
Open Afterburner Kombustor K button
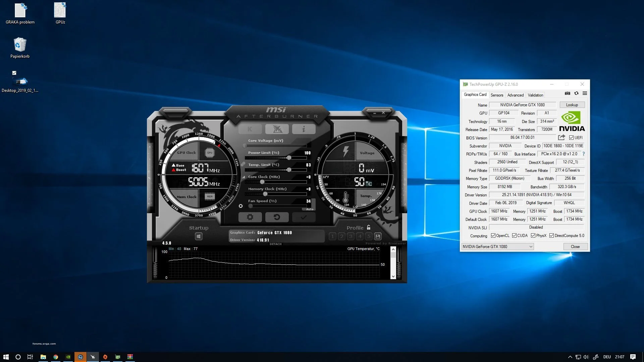[250, 129]
